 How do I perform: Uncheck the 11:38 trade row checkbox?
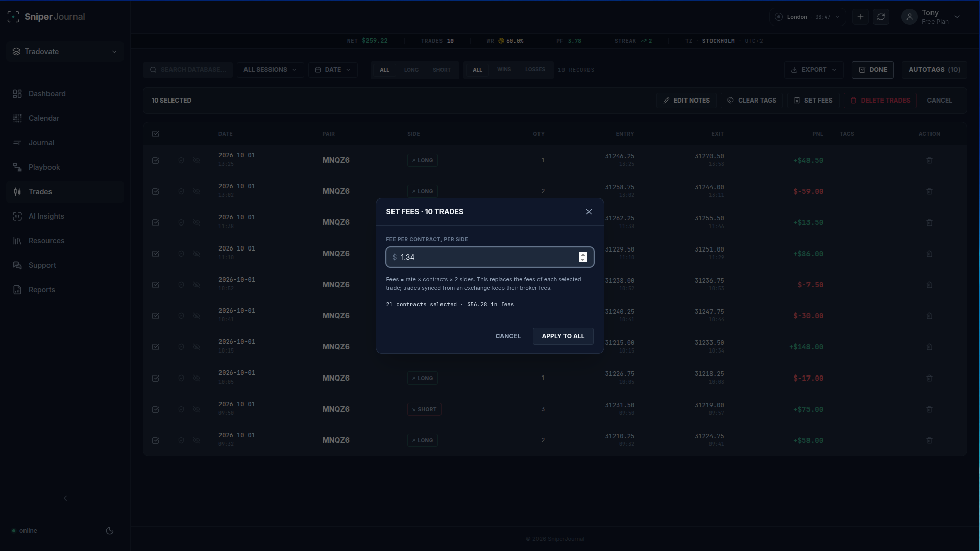(156, 222)
